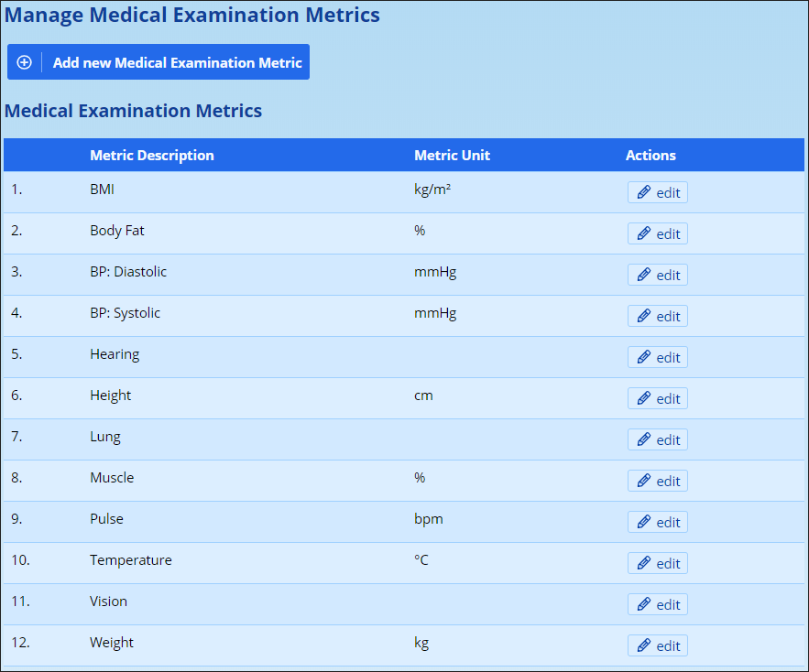Edit the Weight metric

(657, 645)
